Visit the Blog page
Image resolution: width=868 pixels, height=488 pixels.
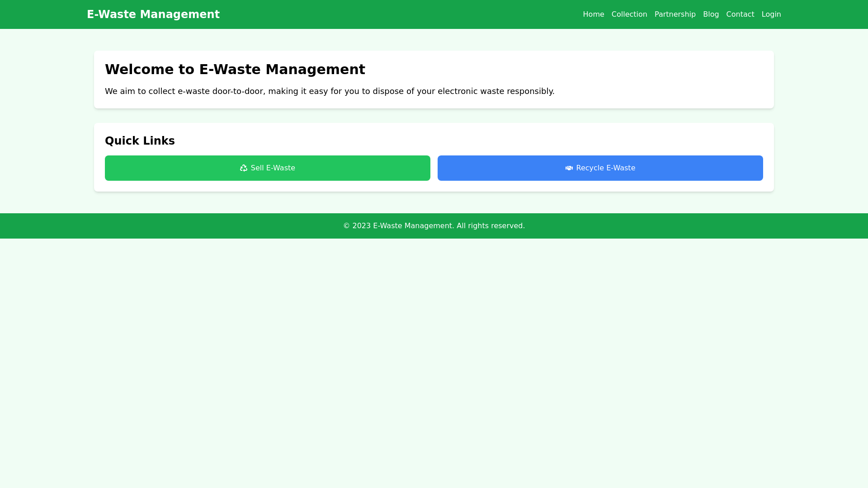711,14
